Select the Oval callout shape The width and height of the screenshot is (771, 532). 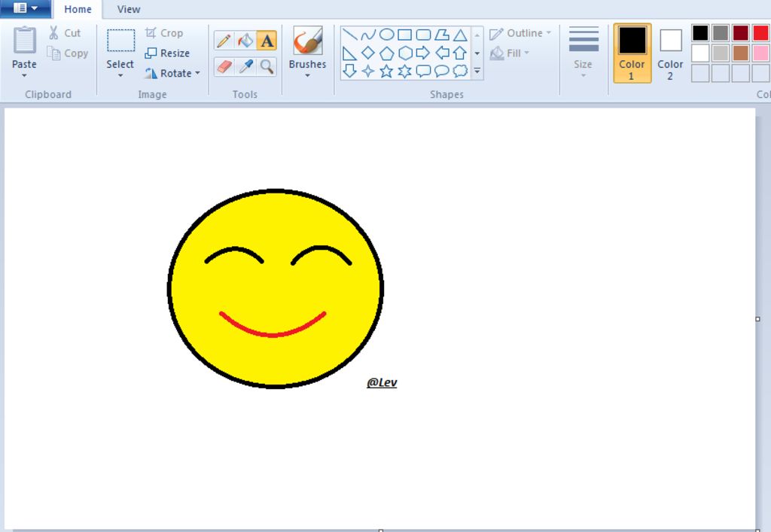441,71
